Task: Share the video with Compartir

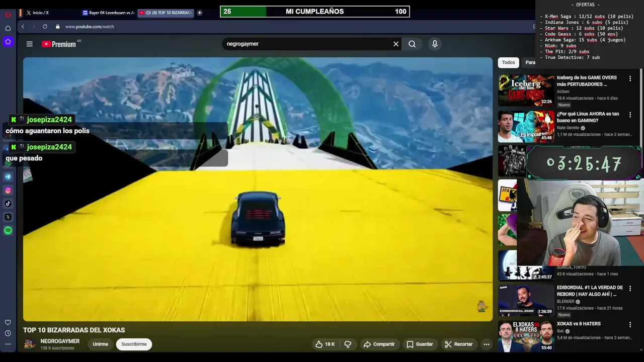Action: tap(379, 344)
